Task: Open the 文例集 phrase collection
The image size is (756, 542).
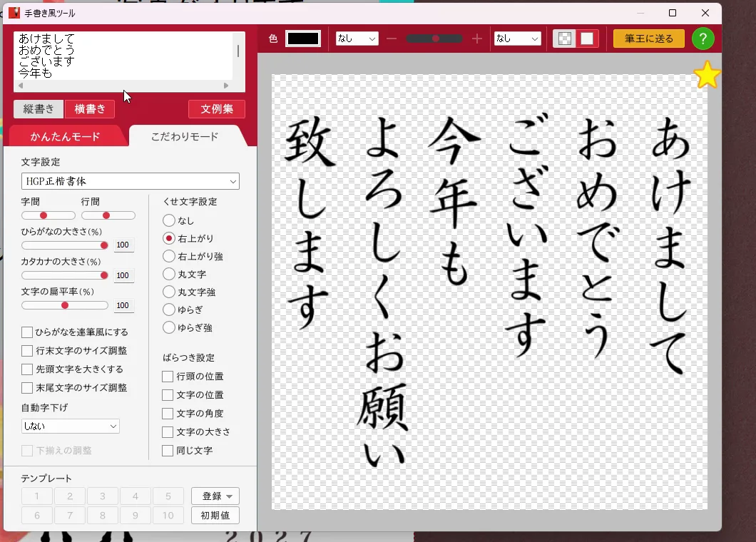Action: pos(217,109)
